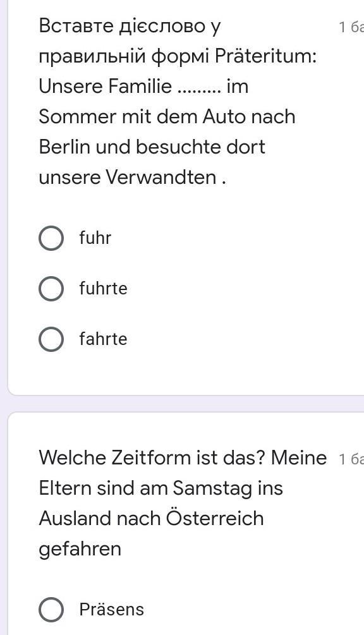Choose the 'fuhrte' radio circle

51,289
